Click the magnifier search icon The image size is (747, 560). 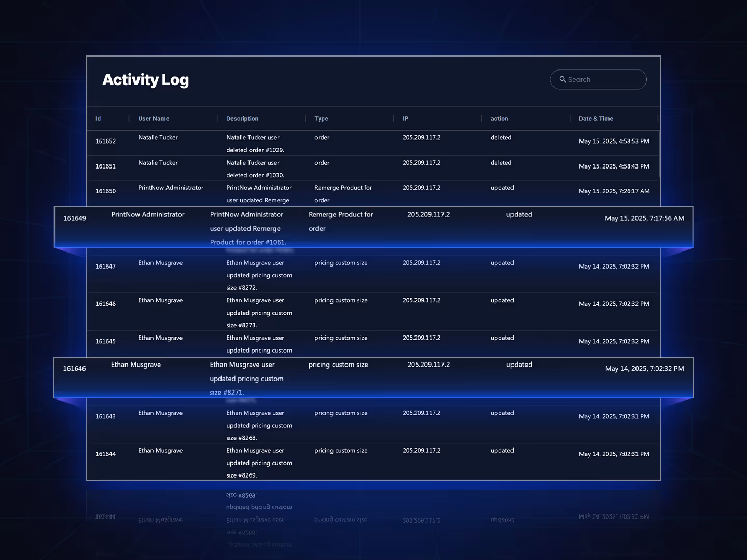(563, 79)
